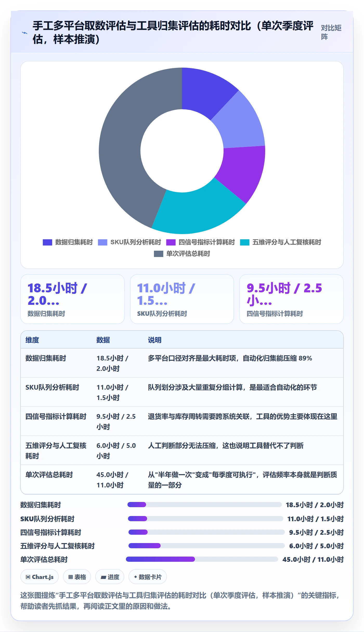The height and width of the screenshot is (632, 364).
Task: Click the 四信号指标计算耗时 progress bar
Action: point(206,532)
